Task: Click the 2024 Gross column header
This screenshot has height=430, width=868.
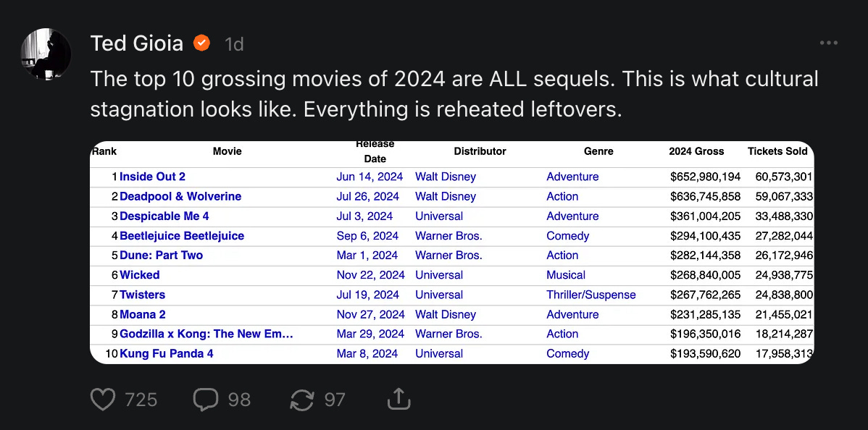Action: [696, 151]
